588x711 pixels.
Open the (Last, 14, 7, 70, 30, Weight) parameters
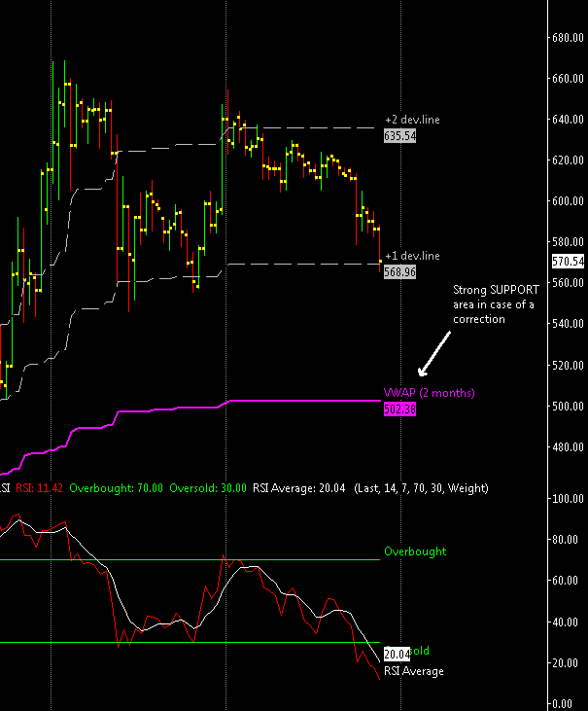click(422, 488)
